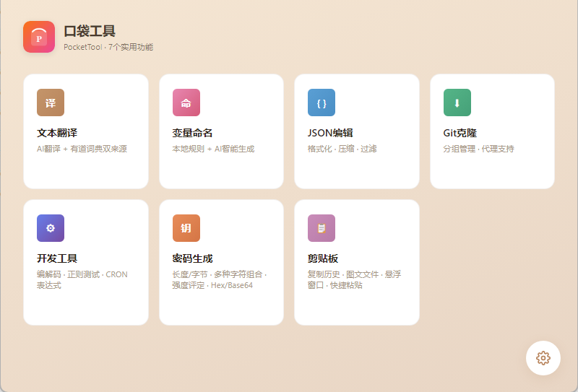Viewport: 578px width, 392px height.
Task: Click the brown 译 translation icon
Action: pyautogui.click(x=51, y=103)
